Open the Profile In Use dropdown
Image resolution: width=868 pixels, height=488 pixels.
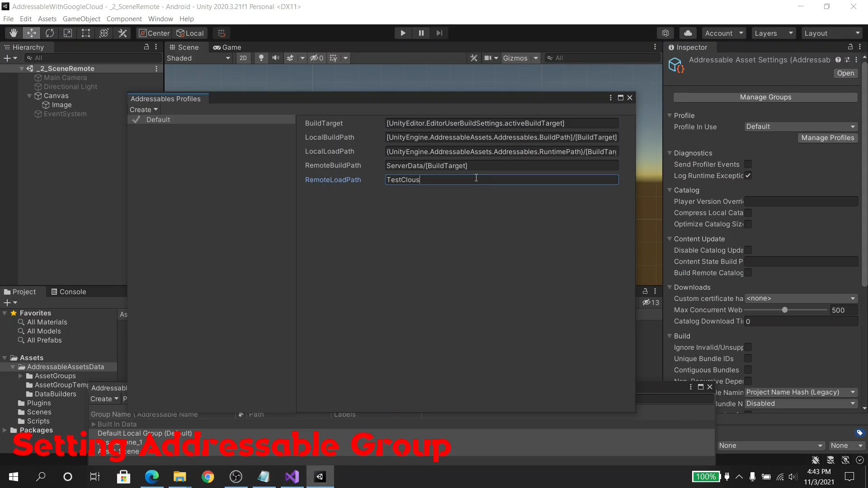[x=800, y=127]
